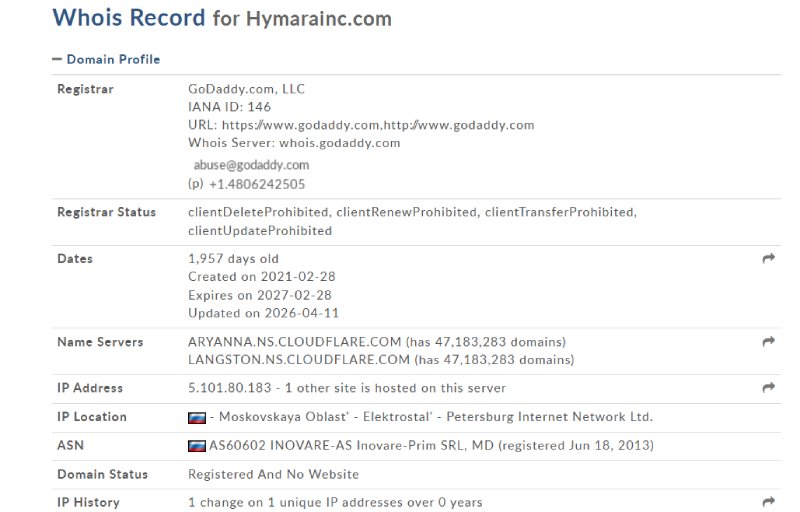Click abuse@godaddy.com email address

[x=252, y=165]
